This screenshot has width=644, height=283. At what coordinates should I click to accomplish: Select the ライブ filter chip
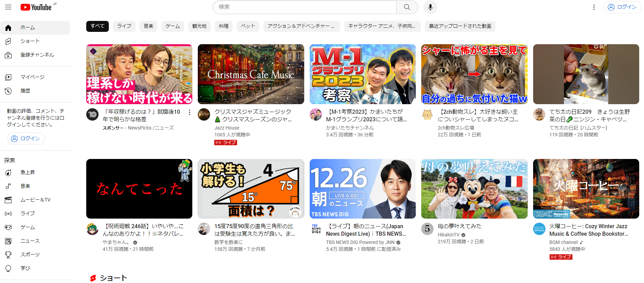pos(124,26)
